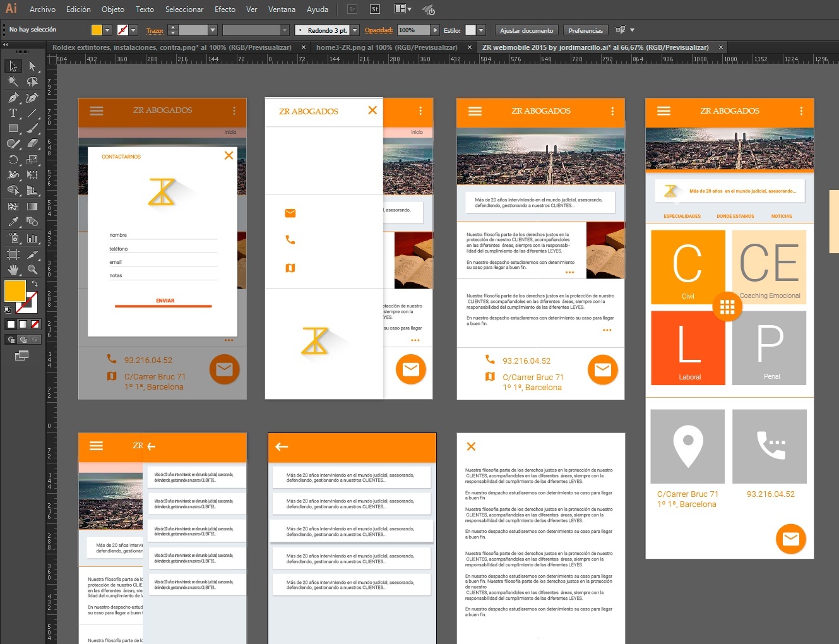The height and width of the screenshot is (644, 839).
Task: Switch to home3-ZR.png document tab
Action: (386, 47)
